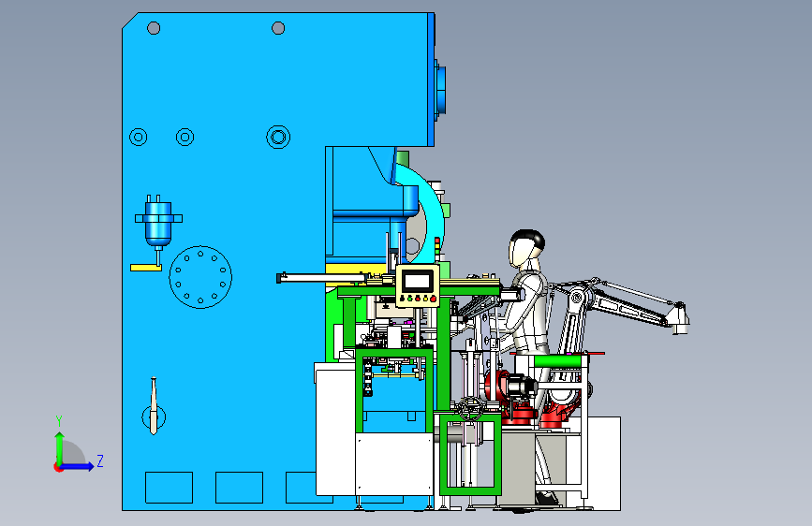The height and width of the screenshot is (526, 812).
Task: Select the leftmost rectangular cutout at press base
Action: coord(169,488)
